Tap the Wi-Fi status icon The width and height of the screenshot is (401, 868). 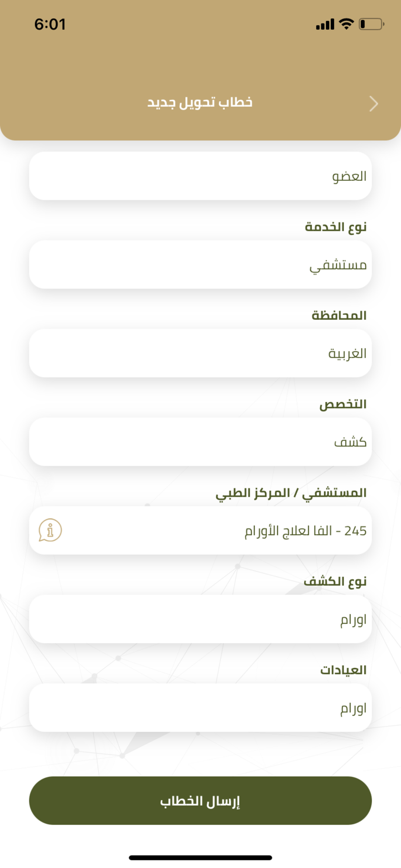(x=346, y=24)
